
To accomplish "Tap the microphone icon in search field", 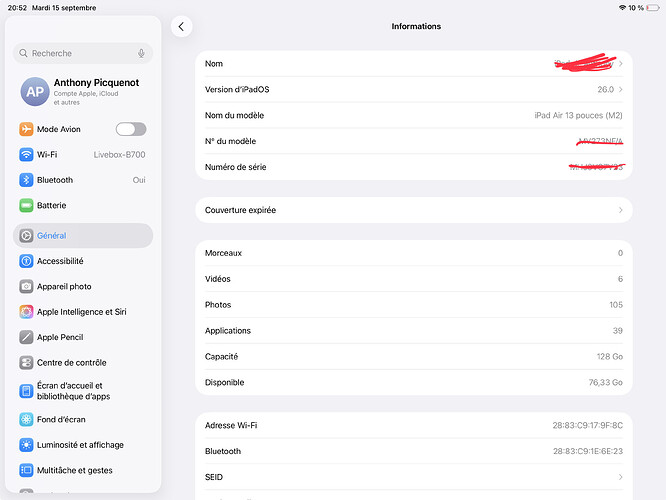I will click(x=141, y=53).
